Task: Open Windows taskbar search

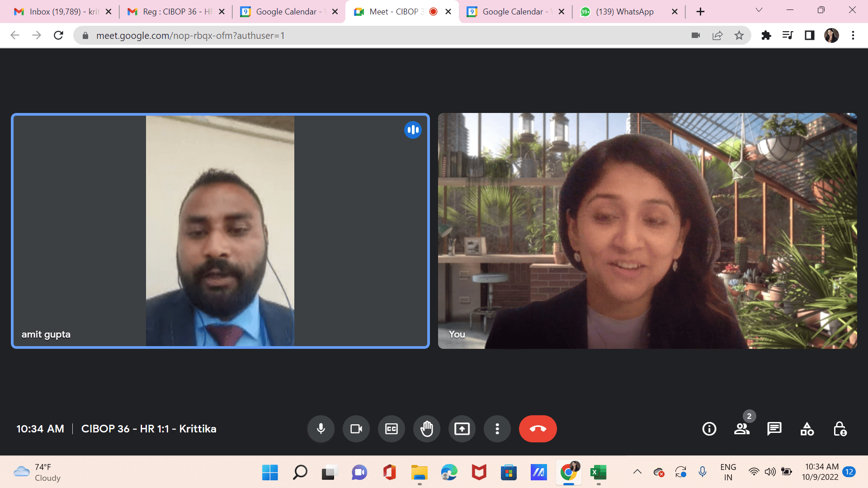Action: [x=300, y=473]
